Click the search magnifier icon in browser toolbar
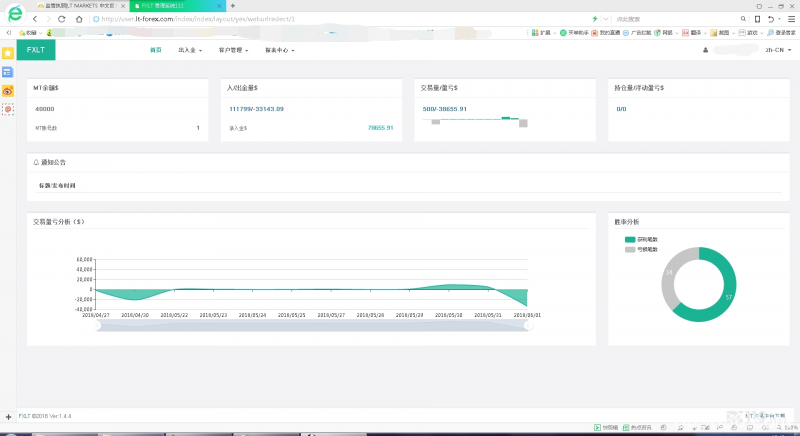 [743, 19]
